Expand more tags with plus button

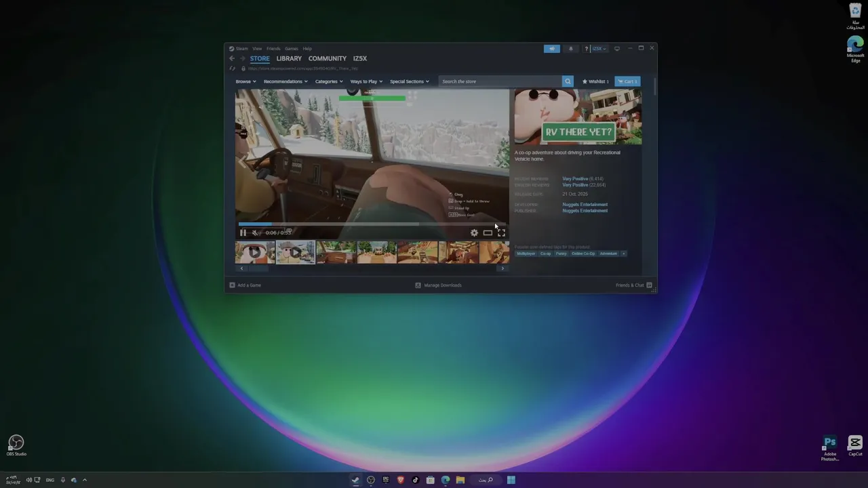tap(624, 253)
